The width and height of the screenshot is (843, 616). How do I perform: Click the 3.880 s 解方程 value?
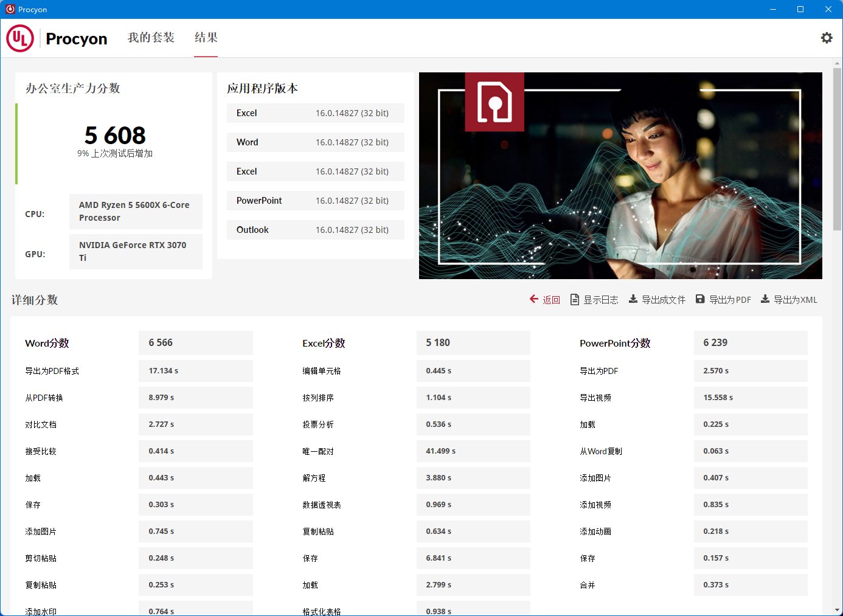tap(473, 478)
